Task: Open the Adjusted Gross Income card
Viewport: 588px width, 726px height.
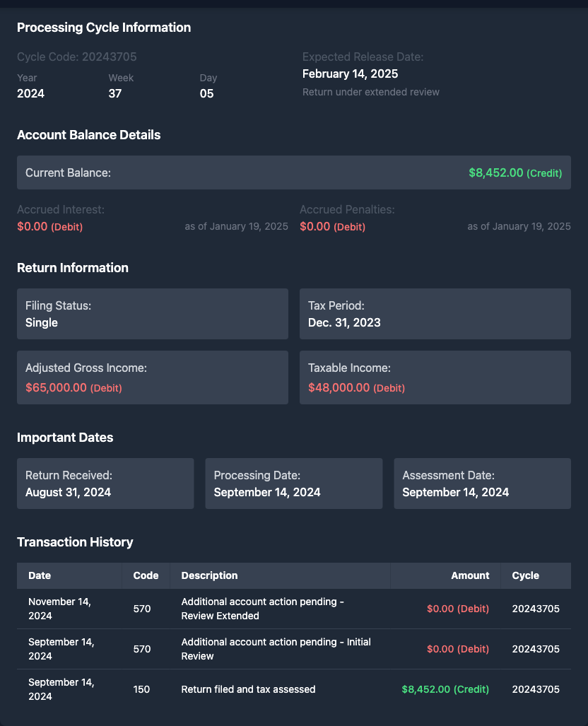Action: (153, 377)
